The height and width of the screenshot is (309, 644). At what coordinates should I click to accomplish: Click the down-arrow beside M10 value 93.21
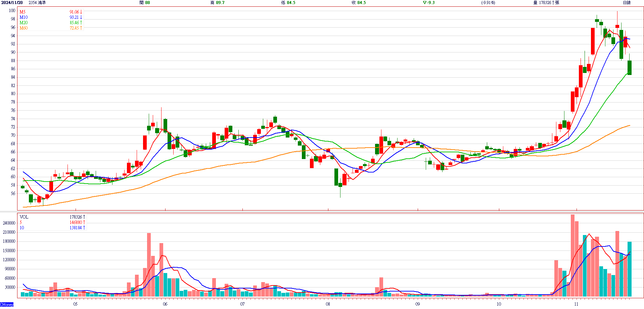pyautogui.click(x=81, y=17)
